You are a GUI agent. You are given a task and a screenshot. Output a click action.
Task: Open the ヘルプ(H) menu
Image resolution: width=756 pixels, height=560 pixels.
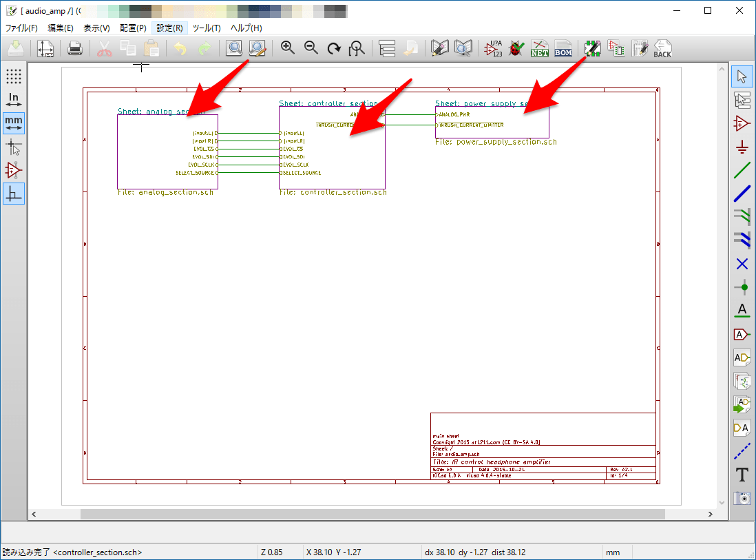pyautogui.click(x=246, y=28)
